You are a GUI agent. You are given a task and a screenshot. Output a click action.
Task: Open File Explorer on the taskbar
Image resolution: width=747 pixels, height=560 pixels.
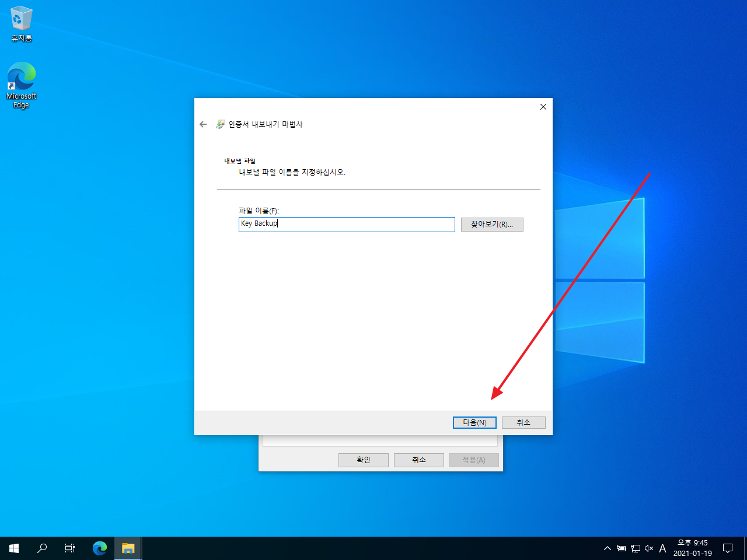pyautogui.click(x=128, y=548)
